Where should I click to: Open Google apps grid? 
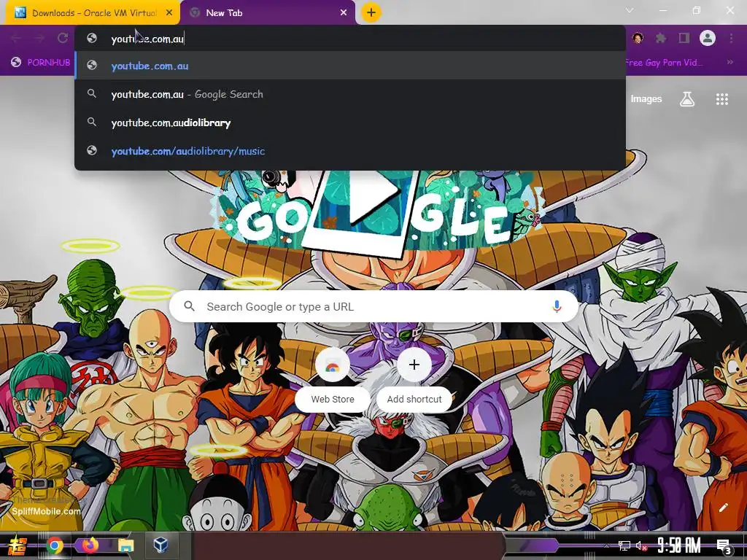click(x=721, y=99)
